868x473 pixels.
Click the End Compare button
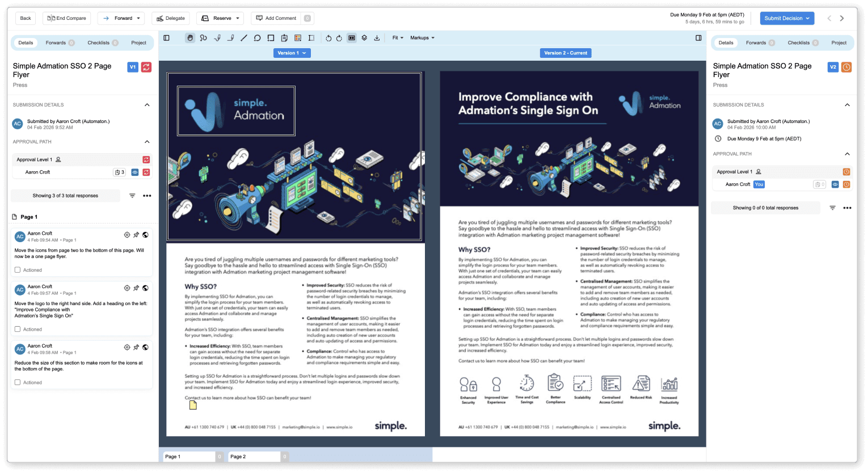coord(66,18)
